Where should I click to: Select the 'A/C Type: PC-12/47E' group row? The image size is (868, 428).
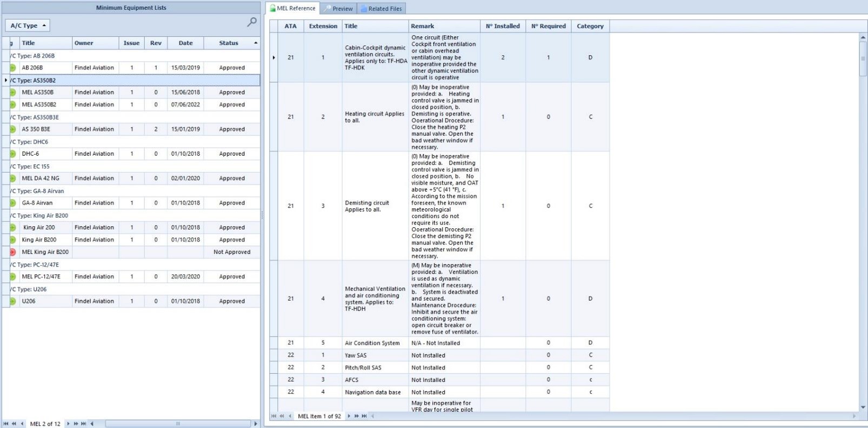pyautogui.click(x=131, y=265)
